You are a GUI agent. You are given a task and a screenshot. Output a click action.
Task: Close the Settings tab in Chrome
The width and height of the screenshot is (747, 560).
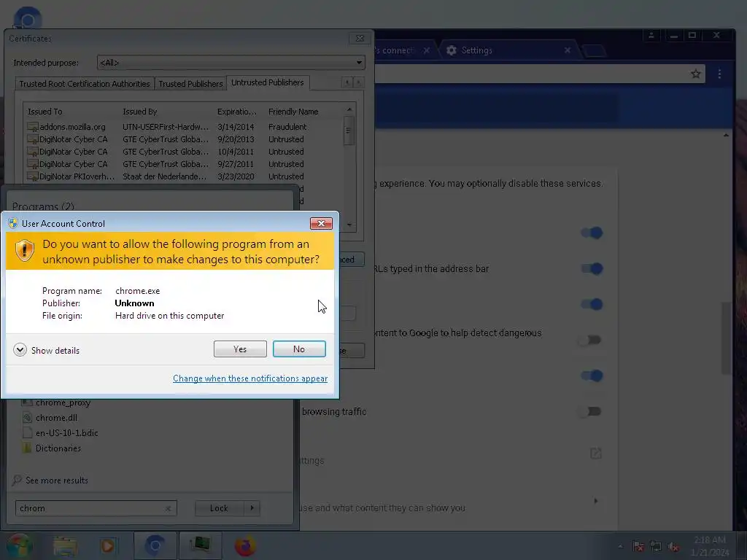click(568, 50)
